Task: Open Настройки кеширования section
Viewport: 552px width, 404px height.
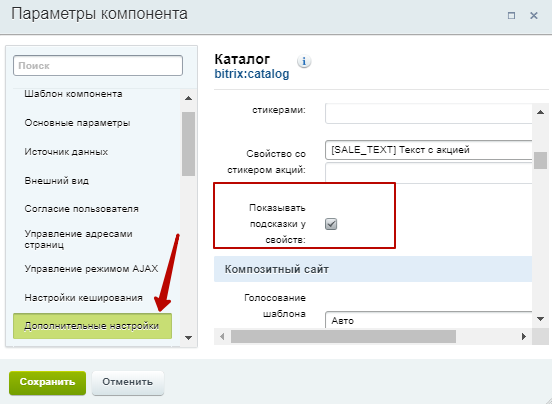Action: tap(83, 298)
